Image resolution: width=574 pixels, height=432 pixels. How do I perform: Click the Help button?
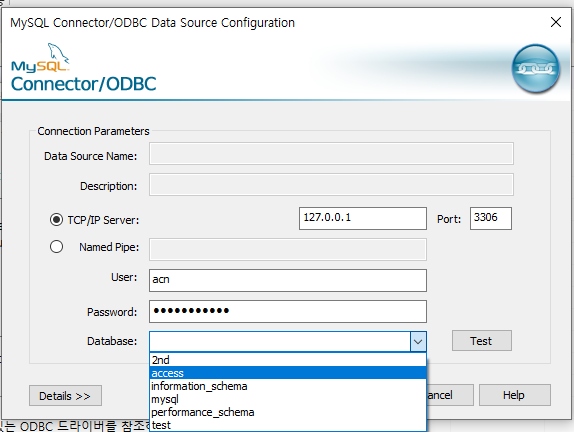[x=514, y=395]
